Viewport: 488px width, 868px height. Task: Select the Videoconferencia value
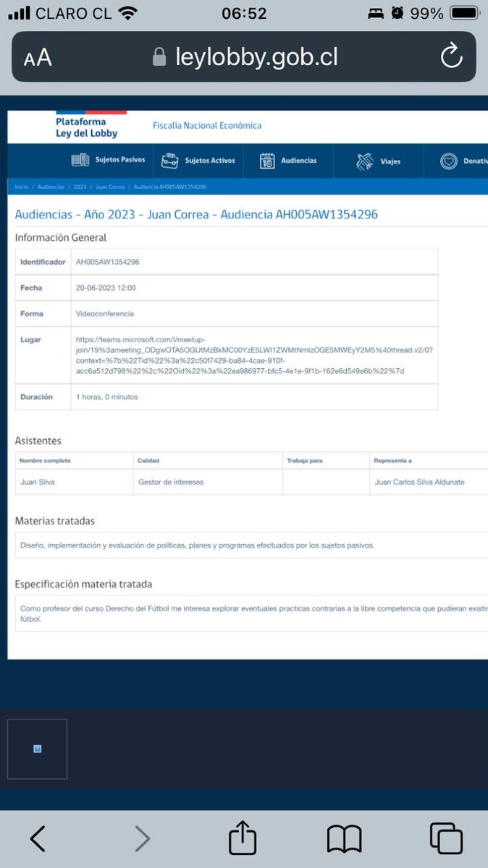[x=105, y=314]
